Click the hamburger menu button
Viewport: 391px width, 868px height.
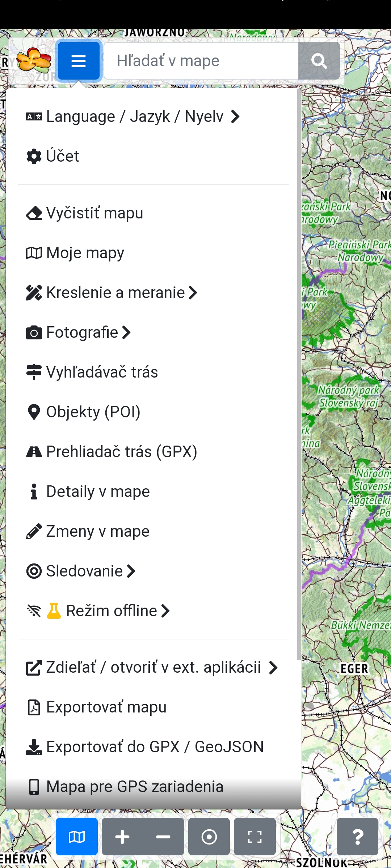[79, 61]
